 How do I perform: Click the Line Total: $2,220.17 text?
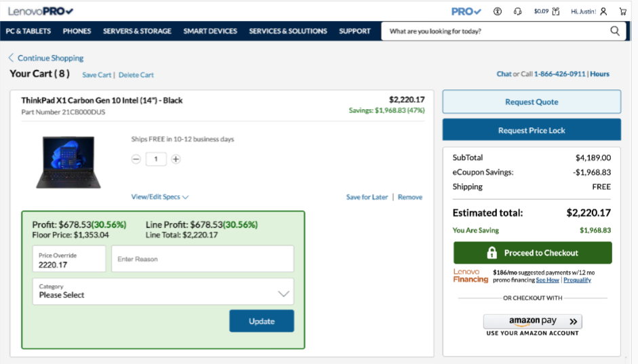point(182,235)
